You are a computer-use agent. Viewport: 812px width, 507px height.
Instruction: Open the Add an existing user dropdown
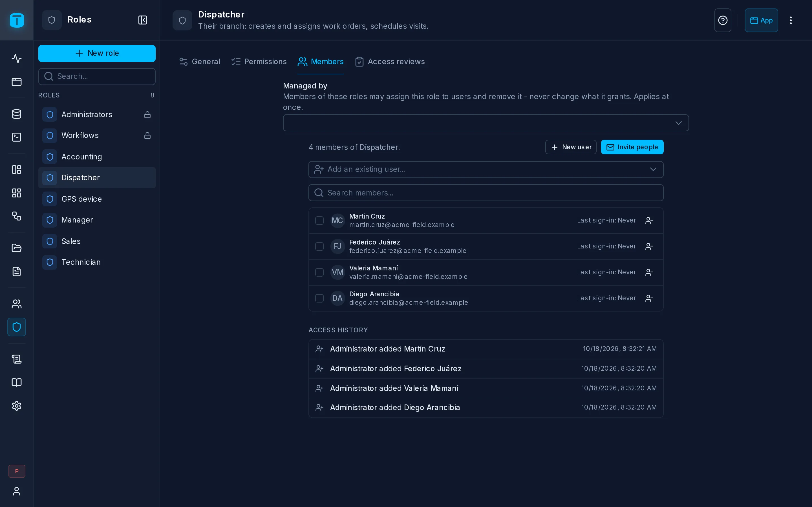coord(486,169)
